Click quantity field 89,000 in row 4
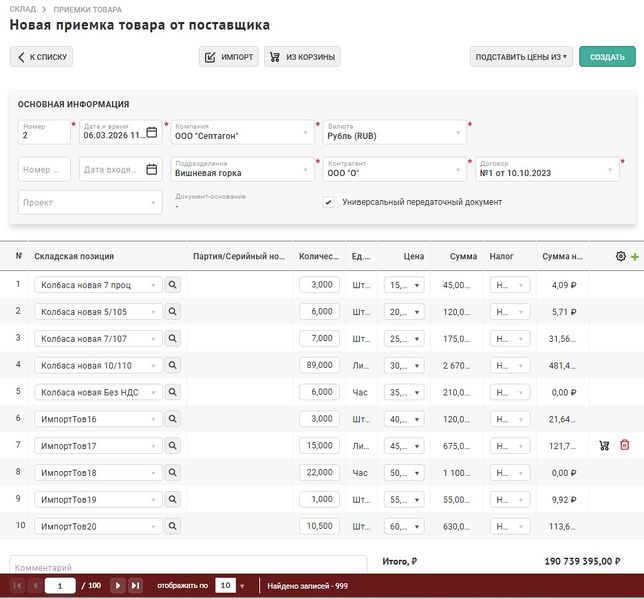The width and height of the screenshot is (644, 599). (320, 365)
